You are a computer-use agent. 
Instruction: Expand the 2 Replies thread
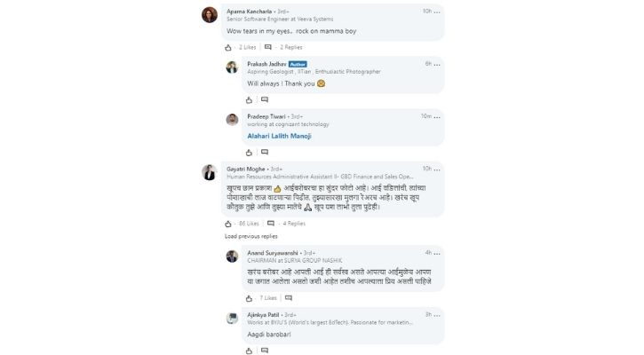(x=290, y=47)
